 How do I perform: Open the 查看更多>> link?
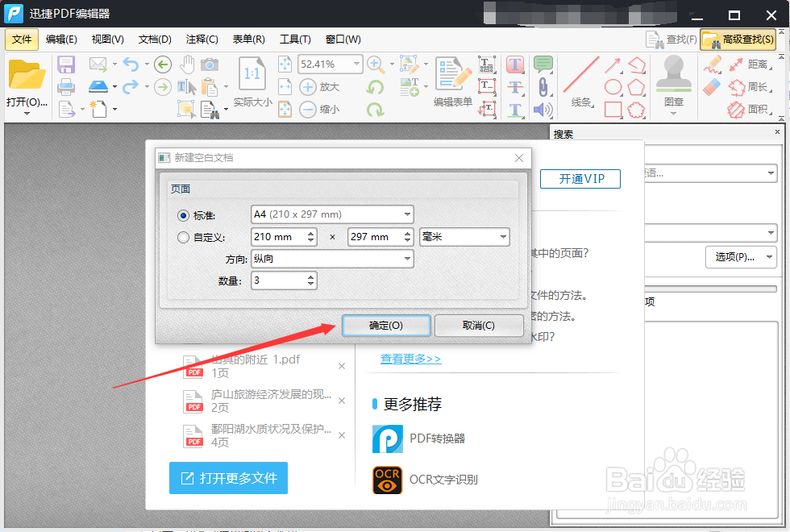coord(410,359)
